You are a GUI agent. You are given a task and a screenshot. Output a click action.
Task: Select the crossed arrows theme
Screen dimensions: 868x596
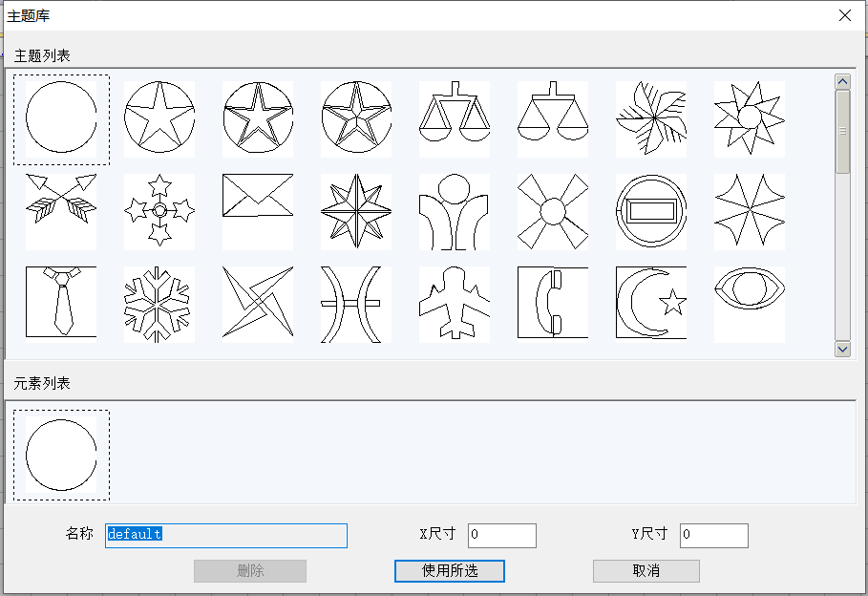point(61,212)
